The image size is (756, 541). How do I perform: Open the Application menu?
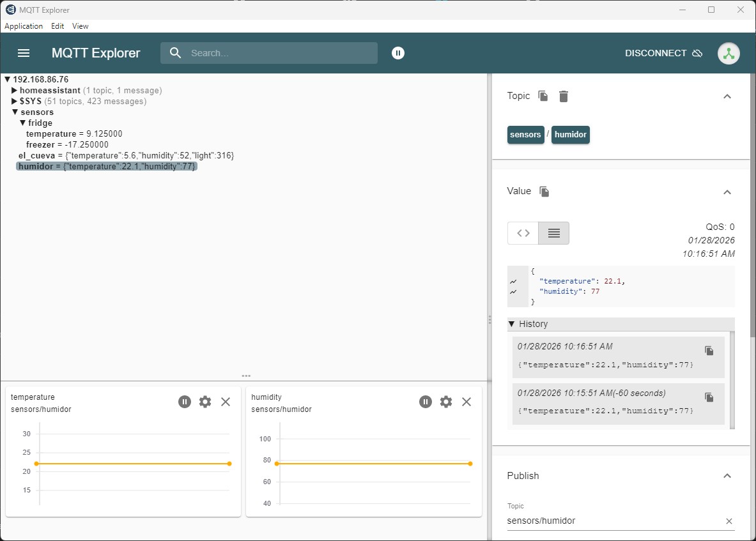(x=24, y=26)
